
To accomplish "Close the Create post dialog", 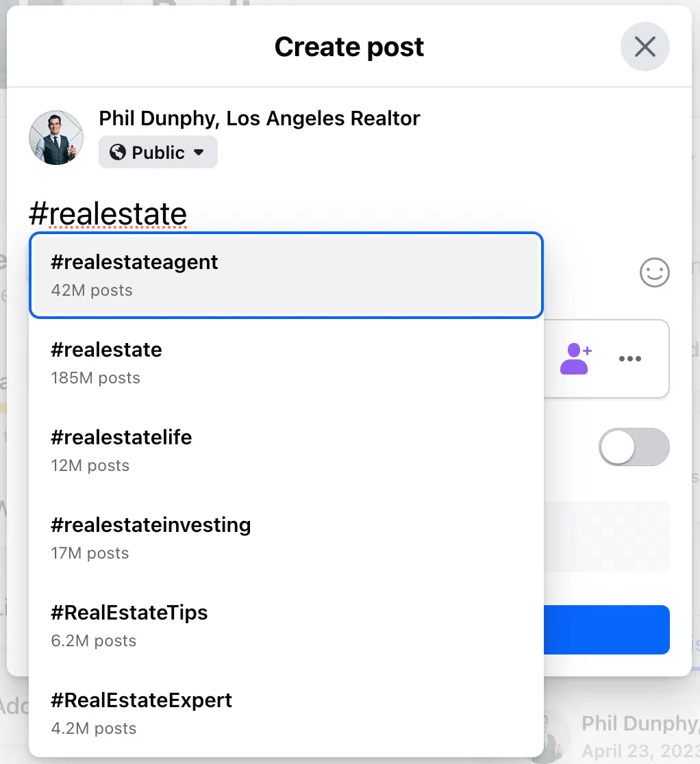I will (x=645, y=47).
